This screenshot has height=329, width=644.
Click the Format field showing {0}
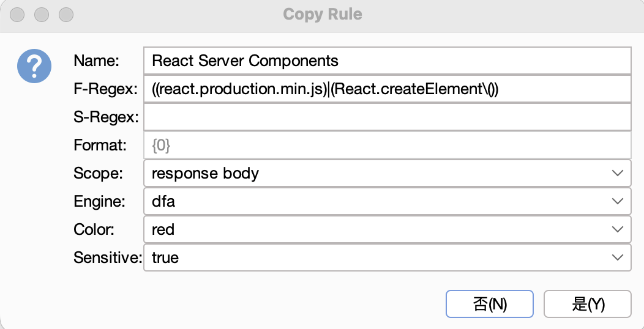[386, 146]
